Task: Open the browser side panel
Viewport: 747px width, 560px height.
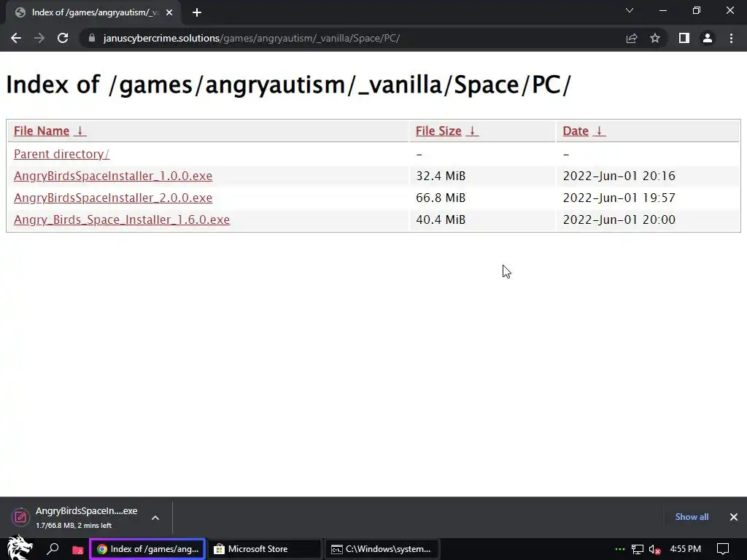Action: click(x=684, y=38)
